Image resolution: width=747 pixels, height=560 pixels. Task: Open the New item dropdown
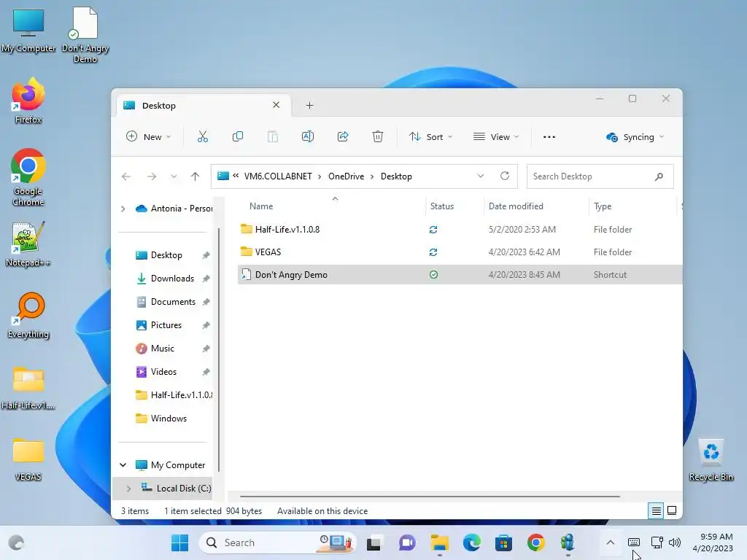point(148,136)
